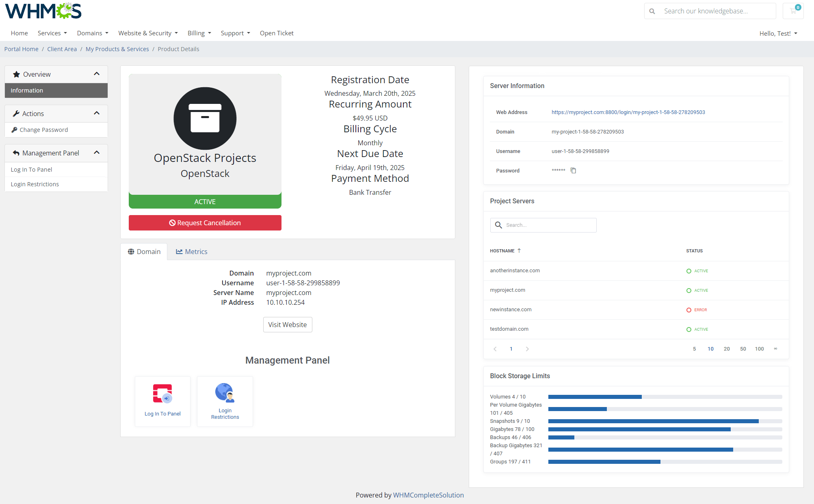
Task: Collapse the Overview sidebar panel
Action: (x=97, y=74)
